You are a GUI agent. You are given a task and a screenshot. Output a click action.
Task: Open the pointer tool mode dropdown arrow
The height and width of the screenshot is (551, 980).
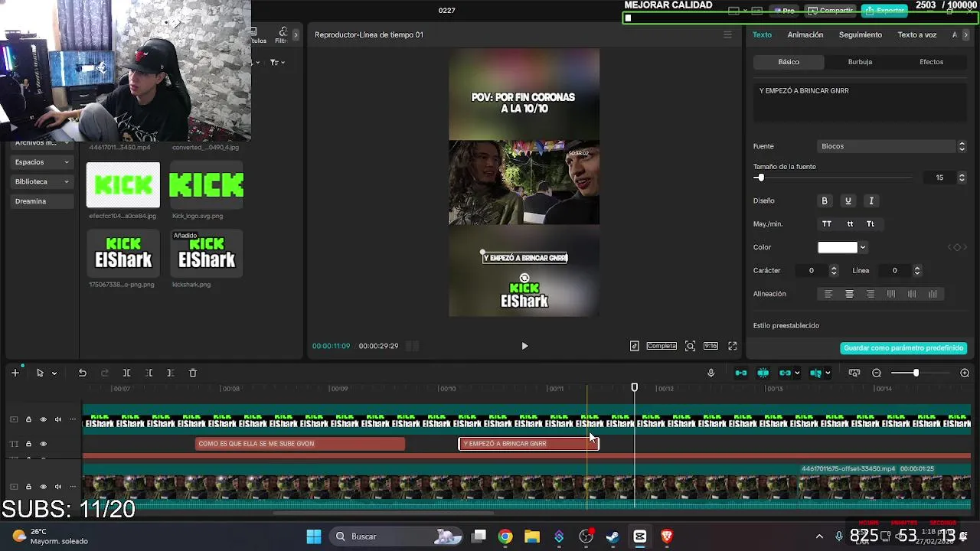click(54, 373)
